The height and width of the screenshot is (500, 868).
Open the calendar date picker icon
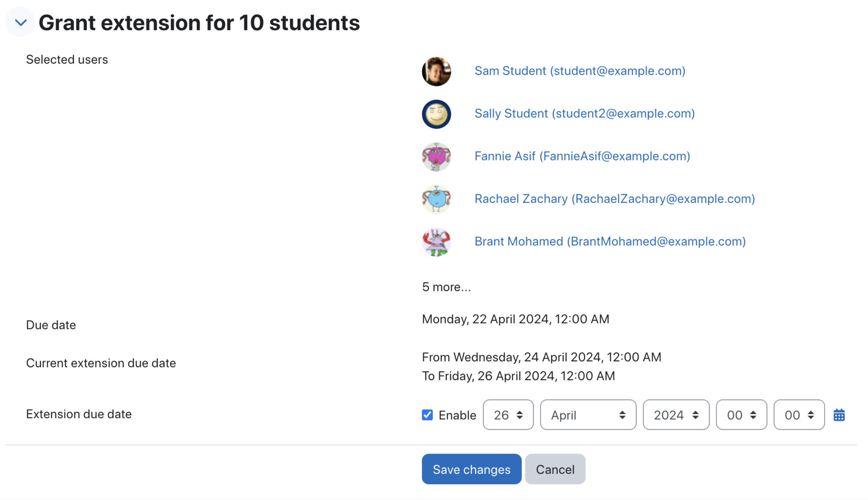pos(839,415)
